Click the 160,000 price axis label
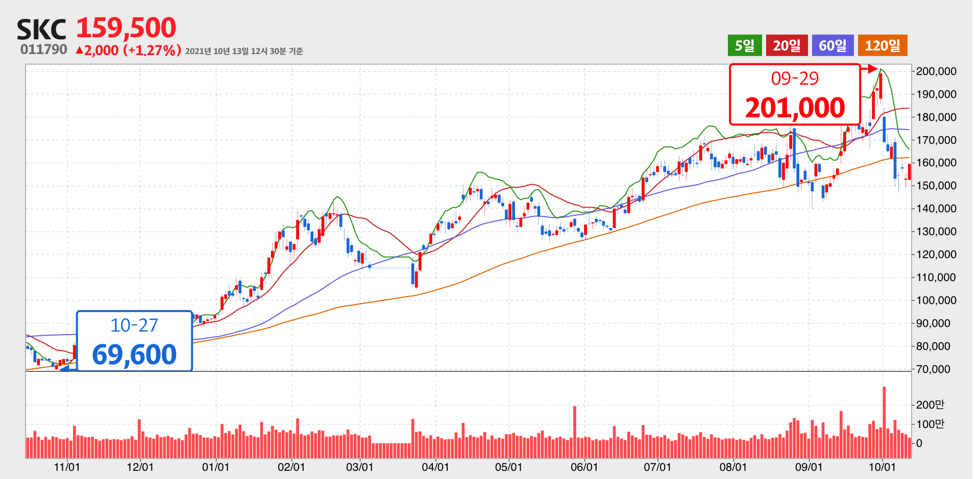The width and height of the screenshot is (980, 479). point(936,163)
